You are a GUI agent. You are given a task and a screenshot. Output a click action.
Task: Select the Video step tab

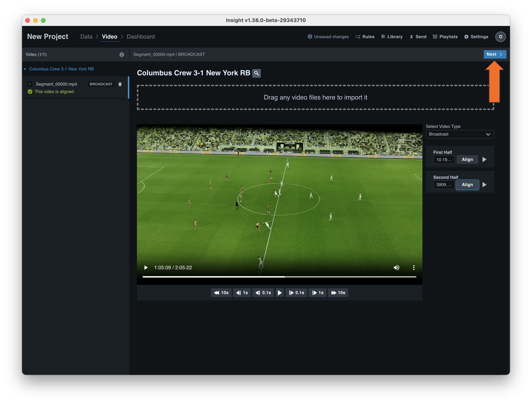(110, 37)
